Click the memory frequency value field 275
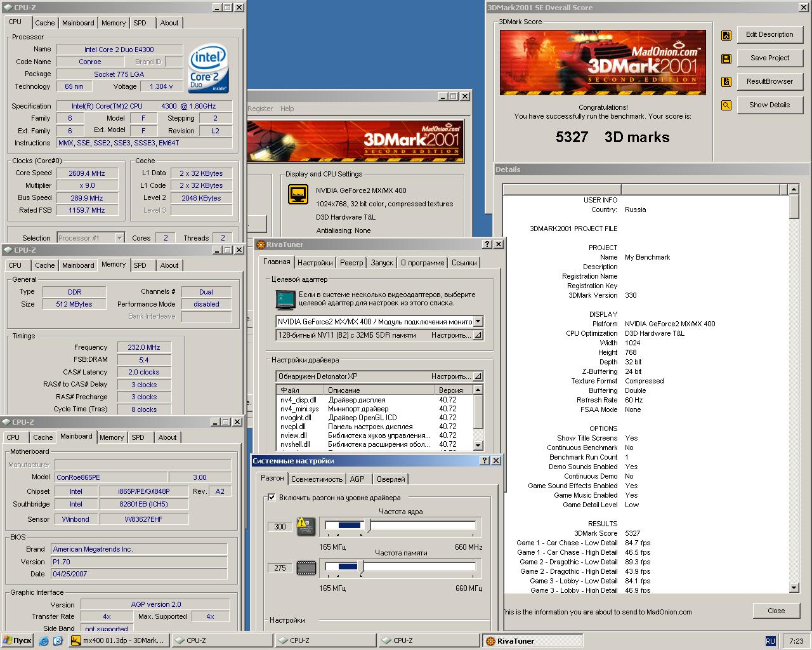Image resolution: width=812 pixels, height=650 pixels. (x=280, y=567)
